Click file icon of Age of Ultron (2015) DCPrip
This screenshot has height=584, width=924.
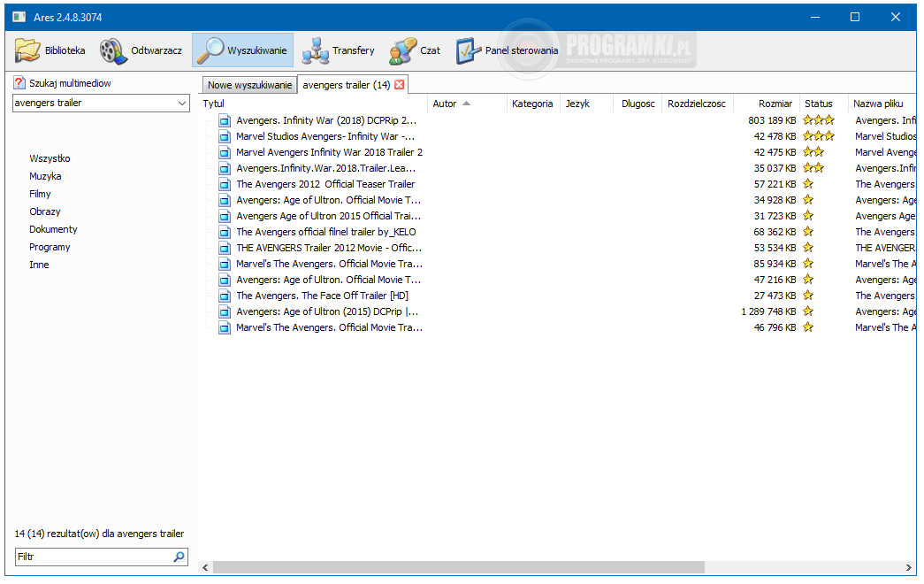click(x=224, y=312)
